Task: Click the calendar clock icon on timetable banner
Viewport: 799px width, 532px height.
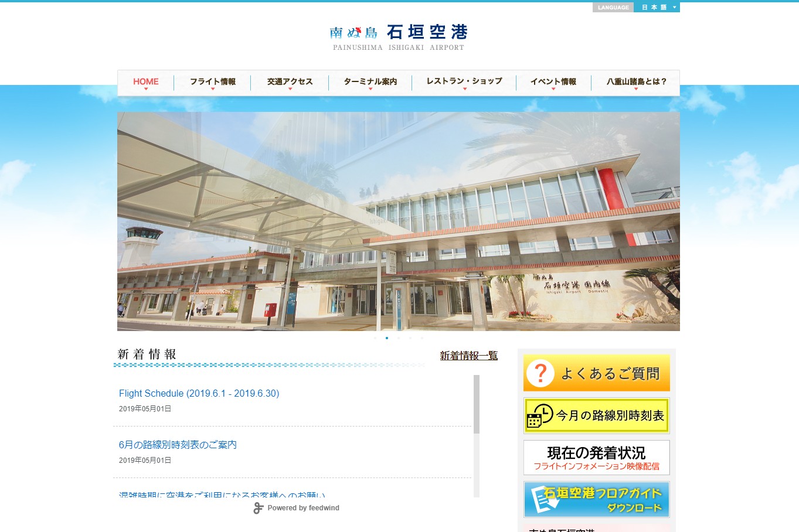Action: pyautogui.click(x=540, y=416)
